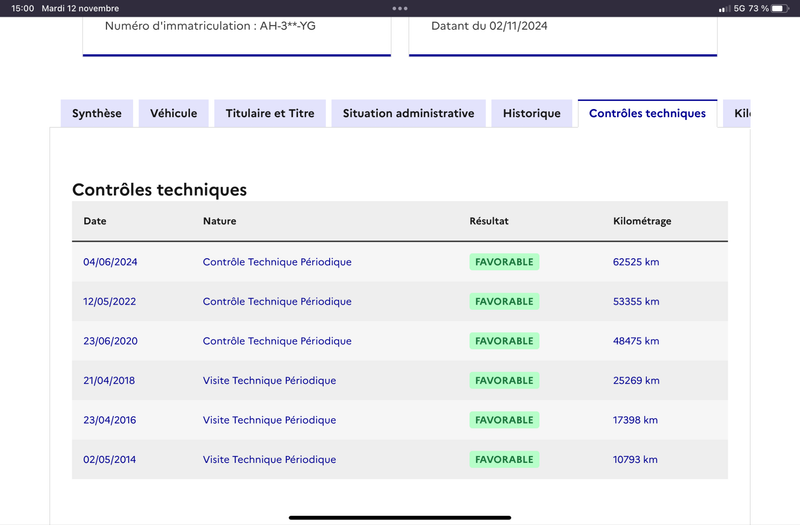Click Contrôle Technique Périodique in 2024 row

277,262
